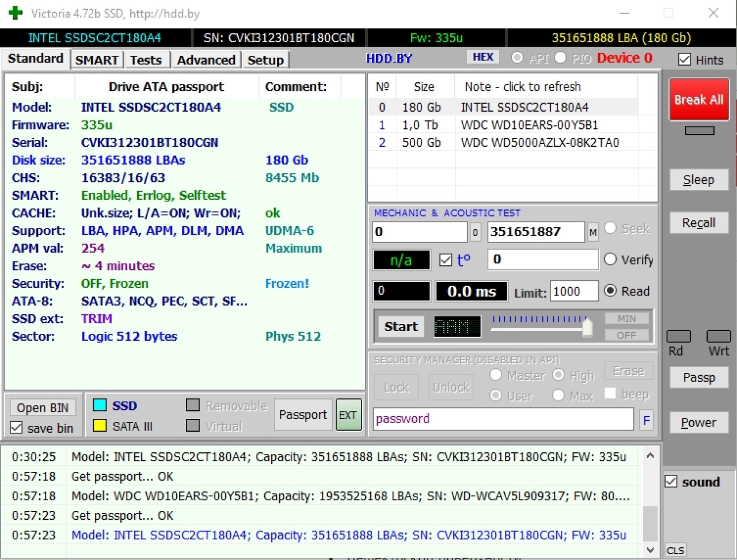Uncheck the save bin checkbox
This screenshot has width=737, height=560.
pyautogui.click(x=17, y=428)
